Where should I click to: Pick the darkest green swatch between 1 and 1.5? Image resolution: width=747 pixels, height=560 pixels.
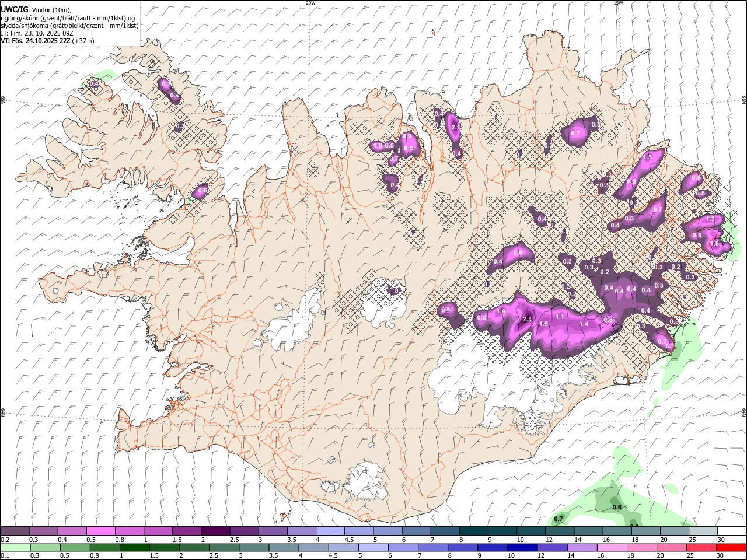pyautogui.click(x=134, y=547)
